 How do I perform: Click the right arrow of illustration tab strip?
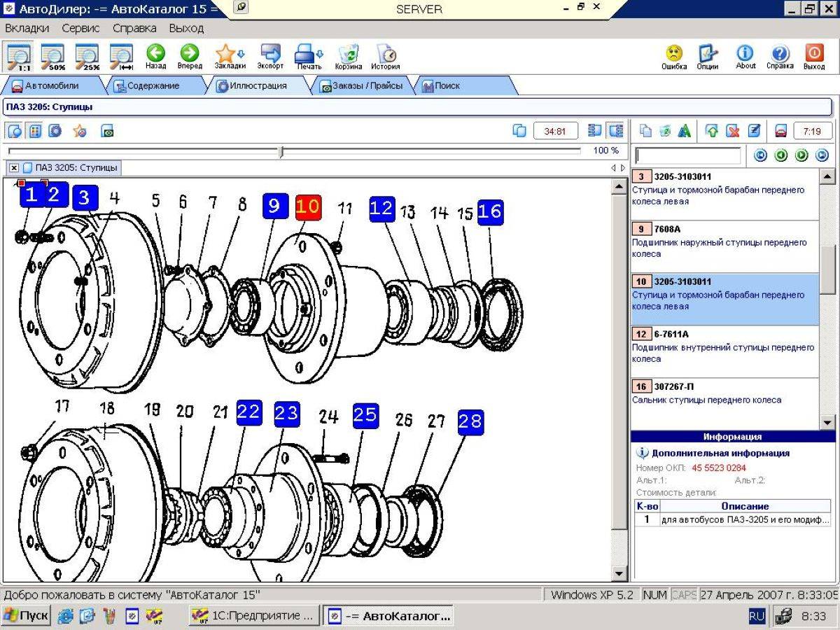click(623, 168)
